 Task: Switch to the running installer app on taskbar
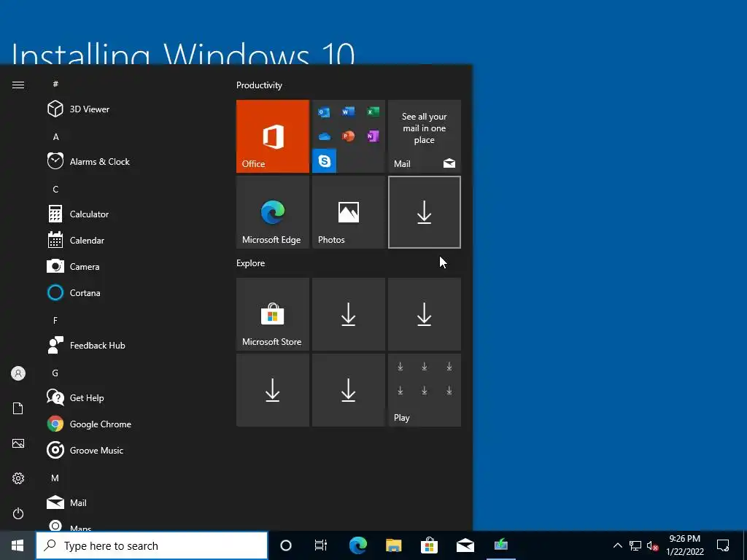(x=500, y=545)
